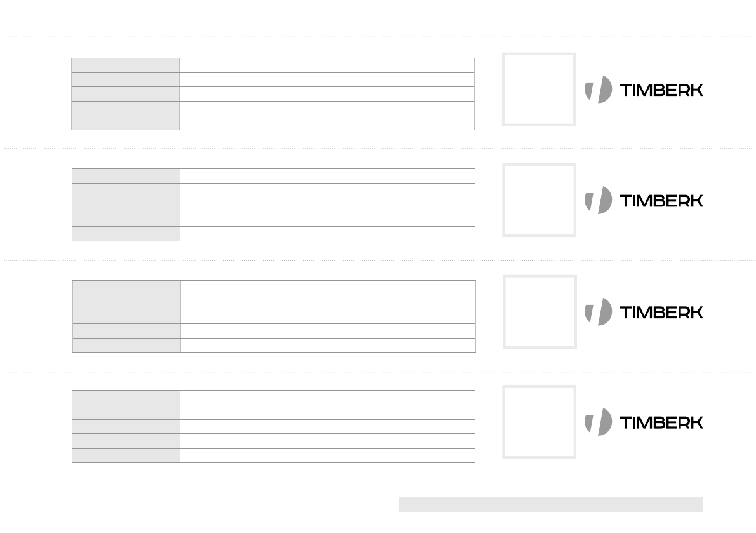Click the first blank field of the second table
This screenshot has width=756, height=533.
tap(327, 176)
